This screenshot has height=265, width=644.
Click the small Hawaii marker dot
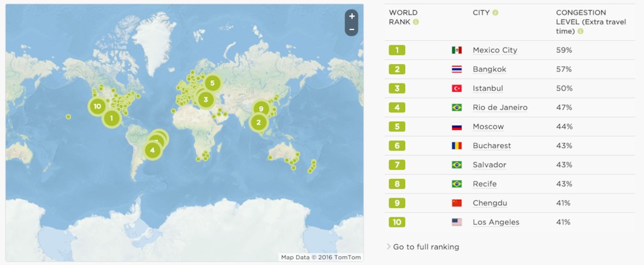68,117
